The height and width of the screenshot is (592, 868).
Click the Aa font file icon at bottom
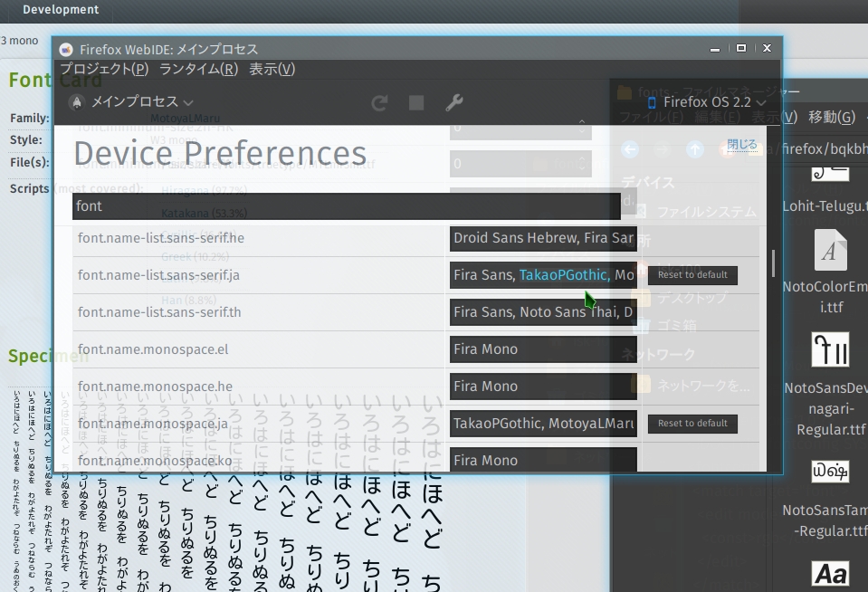pyautogui.click(x=830, y=574)
